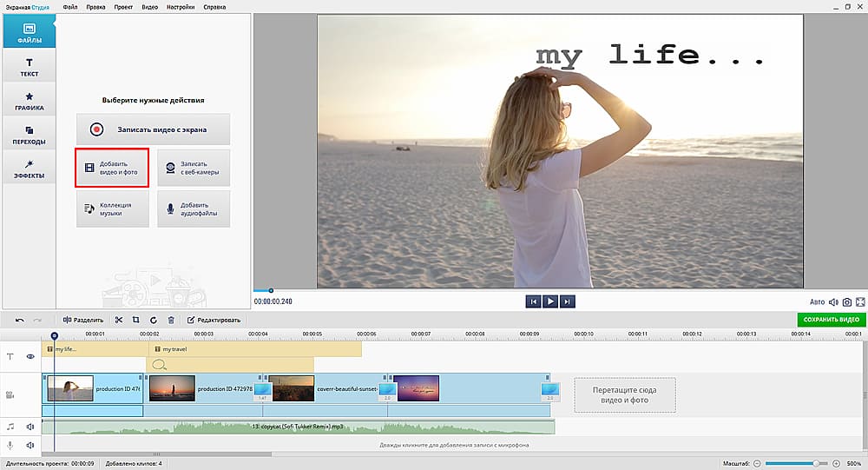The height and width of the screenshot is (470, 868).
Task: Select the copycat Sofi Tukker Remix audio clip
Action: coord(299,427)
